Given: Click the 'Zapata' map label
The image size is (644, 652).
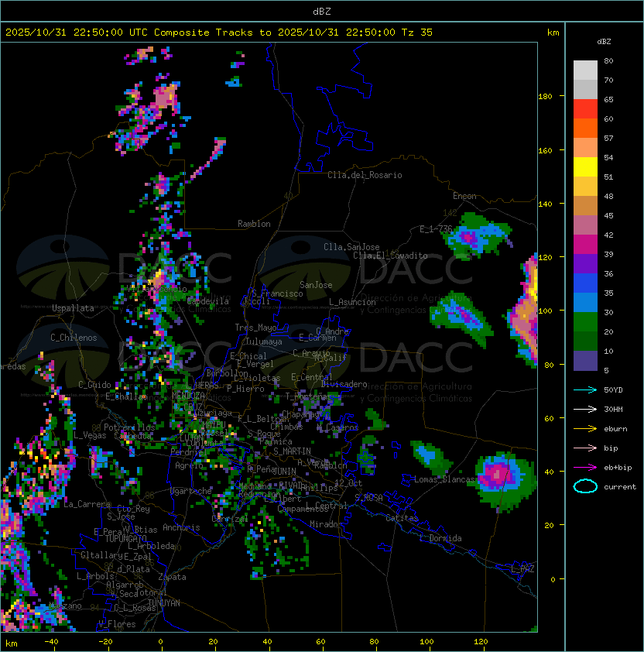Looking at the screenshot, I should pos(172,577).
